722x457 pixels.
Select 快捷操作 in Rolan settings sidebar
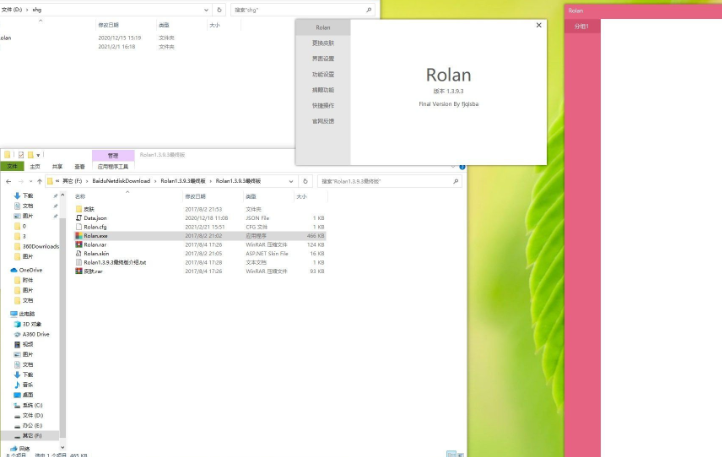[323, 105]
